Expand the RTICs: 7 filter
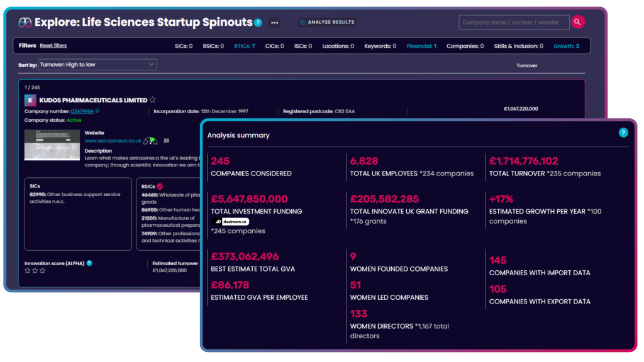 point(244,46)
